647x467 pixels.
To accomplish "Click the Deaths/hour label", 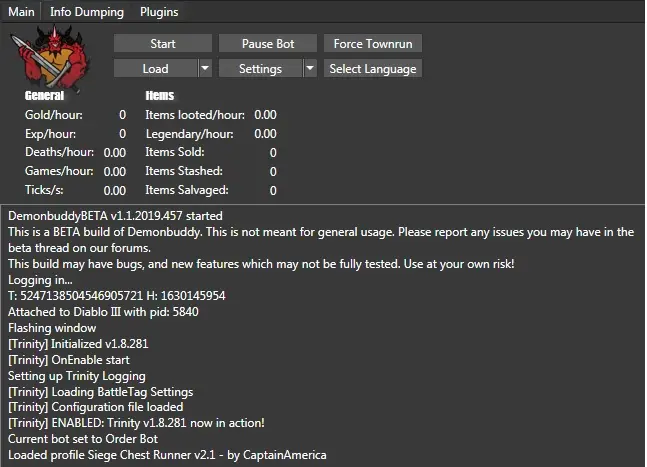I will point(59,152).
